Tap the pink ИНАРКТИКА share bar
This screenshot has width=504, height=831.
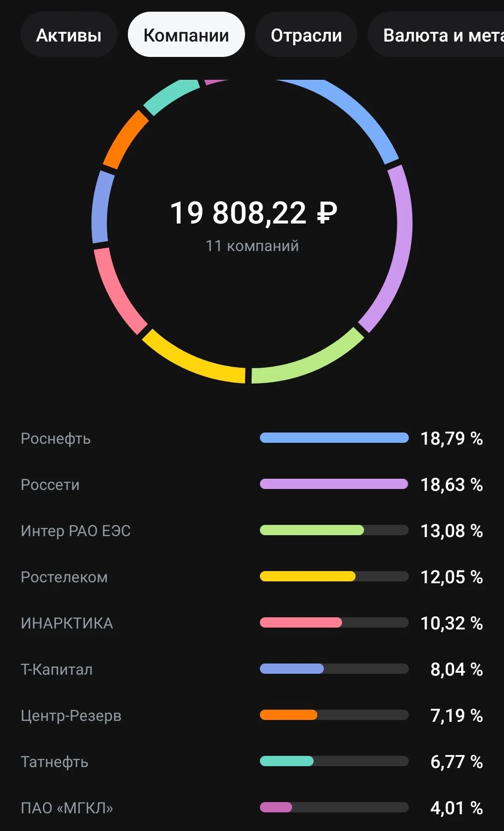(x=334, y=622)
